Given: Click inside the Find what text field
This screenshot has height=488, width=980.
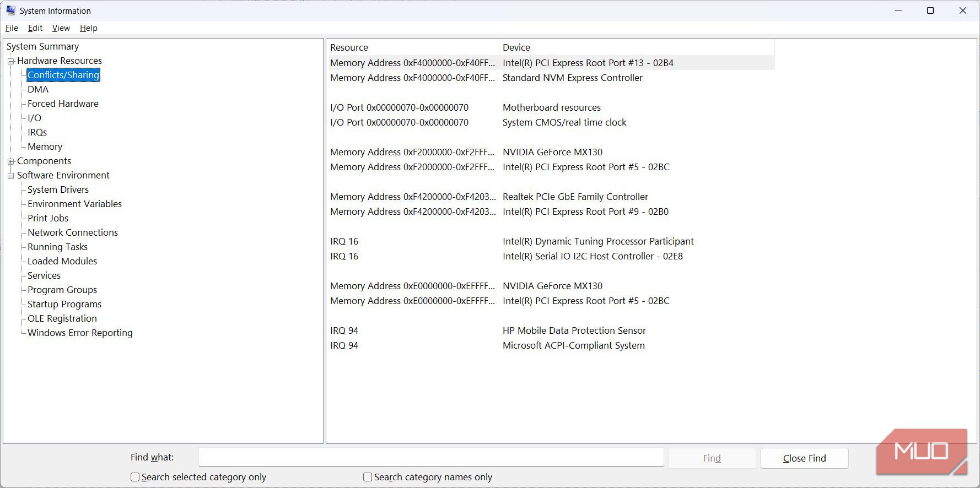Looking at the screenshot, I should (431, 457).
